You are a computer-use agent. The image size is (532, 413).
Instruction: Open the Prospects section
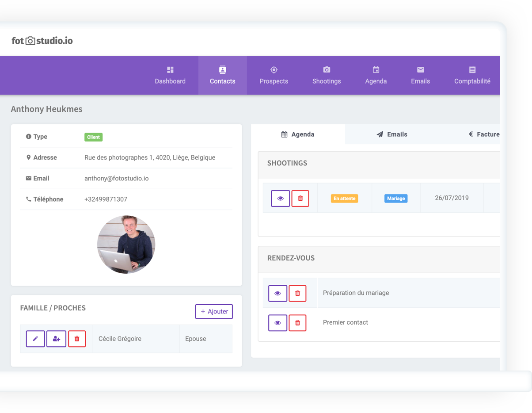274,76
